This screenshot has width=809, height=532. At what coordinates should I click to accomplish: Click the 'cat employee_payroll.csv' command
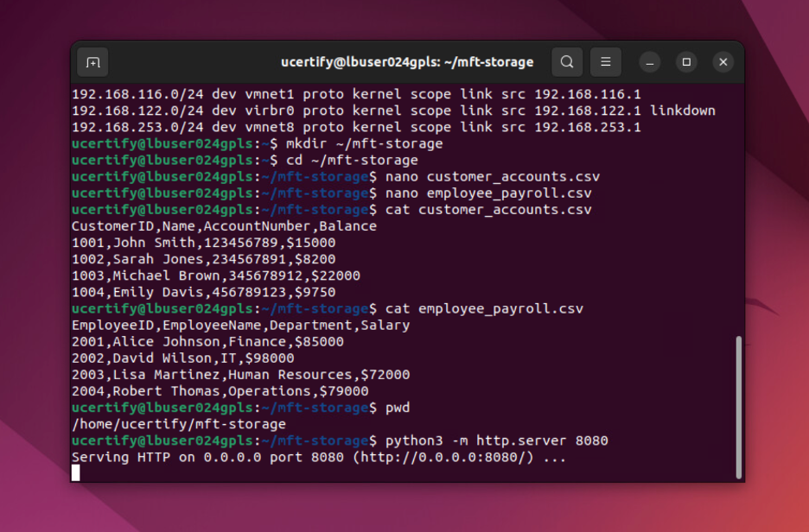pyautogui.click(x=485, y=309)
